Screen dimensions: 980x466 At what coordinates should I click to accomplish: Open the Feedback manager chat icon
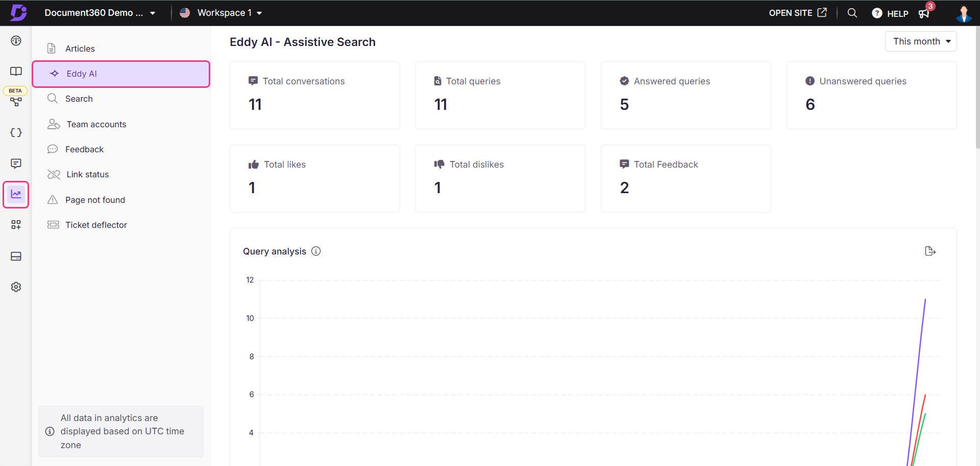pyautogui.click(x=16, y=164)
